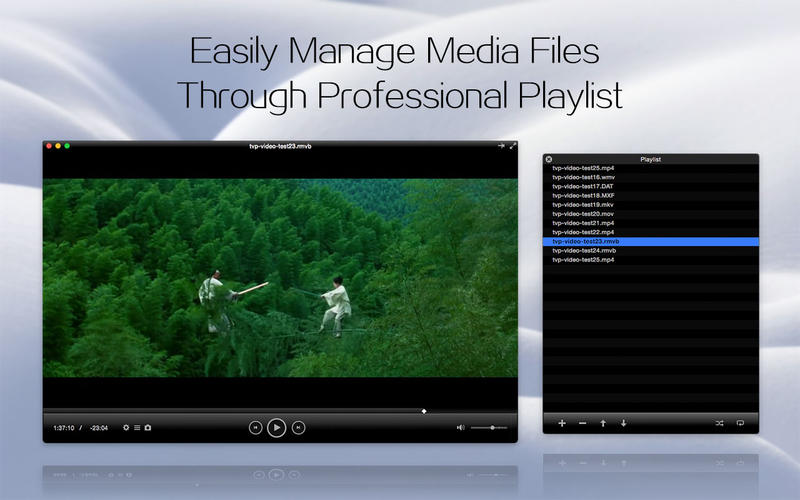Click the volume slider knob

492,427
